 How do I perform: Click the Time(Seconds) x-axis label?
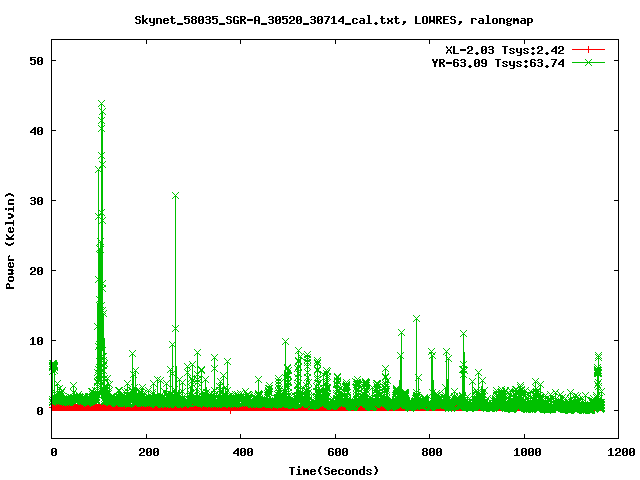coord(334,471)
